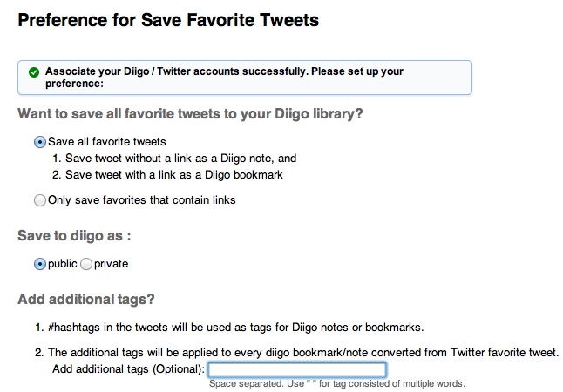Click the Only save favorites label text
This screenshot has height=392, width=563.
pos(142,200)
